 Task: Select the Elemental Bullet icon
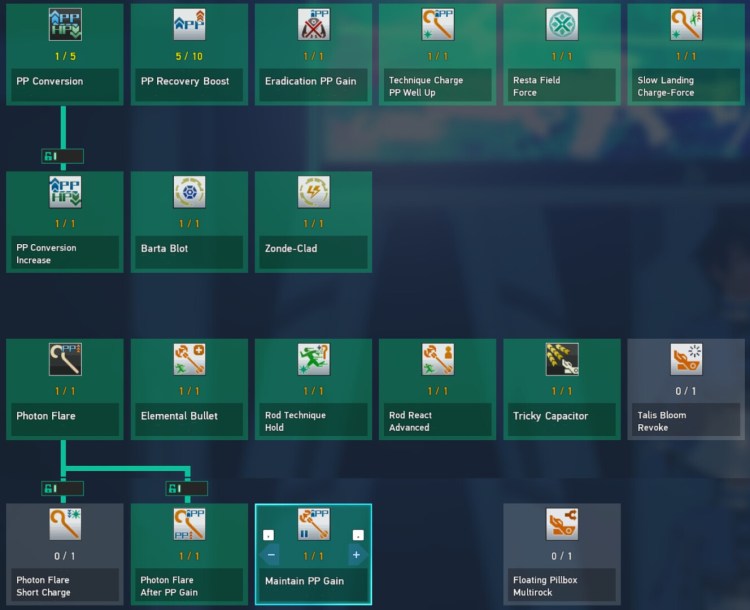(x=189, y=359)
